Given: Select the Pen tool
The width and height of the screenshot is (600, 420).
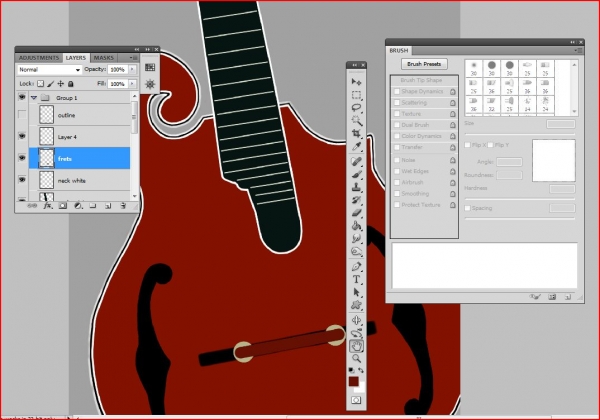Looking at the screenshot, I should click(x=356, y=266).
